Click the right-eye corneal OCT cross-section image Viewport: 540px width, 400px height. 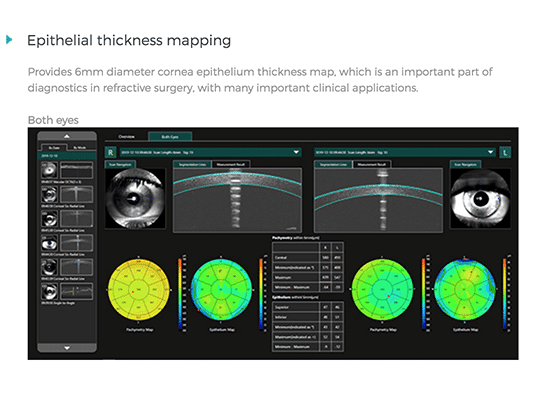click(238, 200)
